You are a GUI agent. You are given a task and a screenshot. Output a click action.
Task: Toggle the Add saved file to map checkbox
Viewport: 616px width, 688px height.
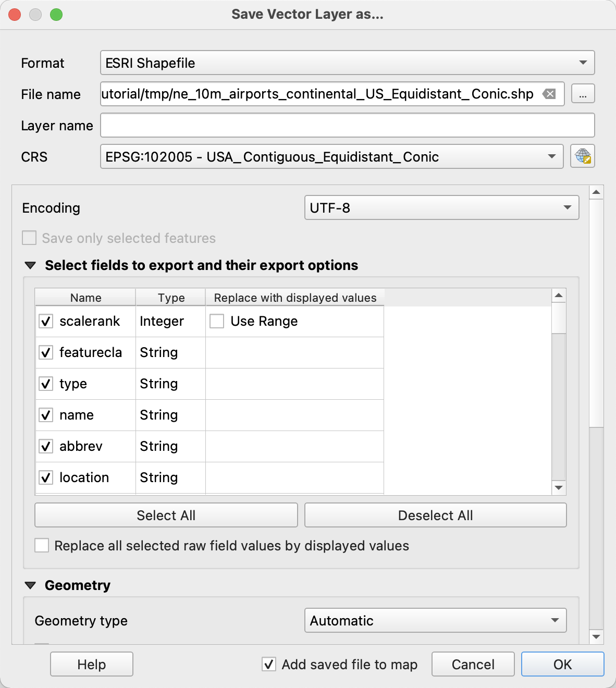269,664
